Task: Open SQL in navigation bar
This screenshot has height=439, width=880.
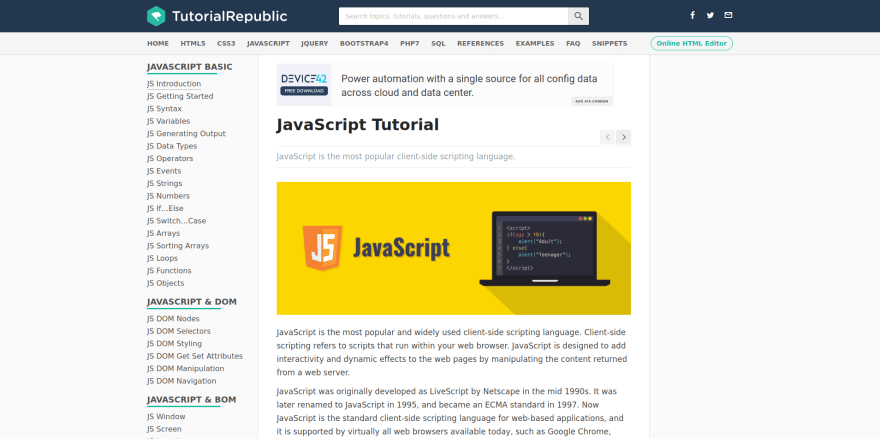Action: pyautogui.click(x=438, y=44)
